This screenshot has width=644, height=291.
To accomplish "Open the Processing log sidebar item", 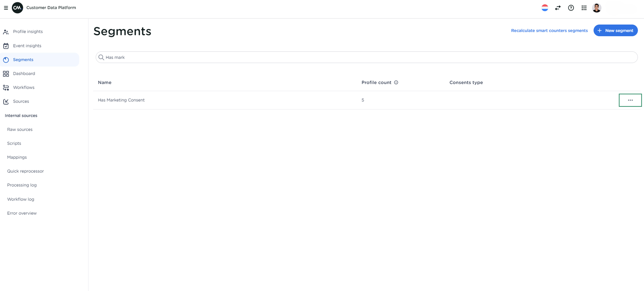I will click(22, 185).
